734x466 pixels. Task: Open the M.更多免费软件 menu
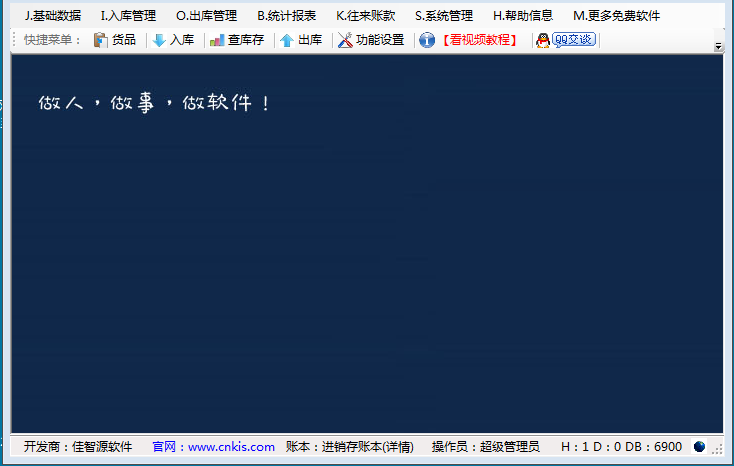pos(617,16)
